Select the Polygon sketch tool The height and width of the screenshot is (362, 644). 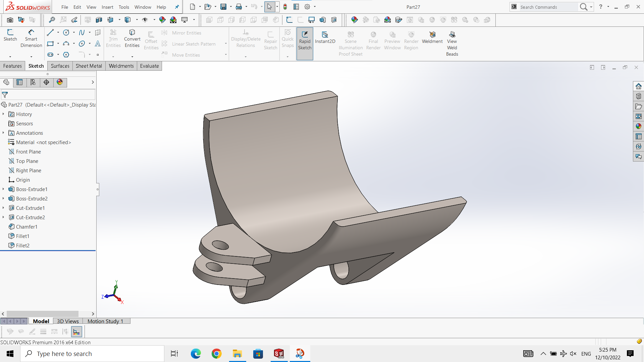pyautogui.click(x=66, y=55)
